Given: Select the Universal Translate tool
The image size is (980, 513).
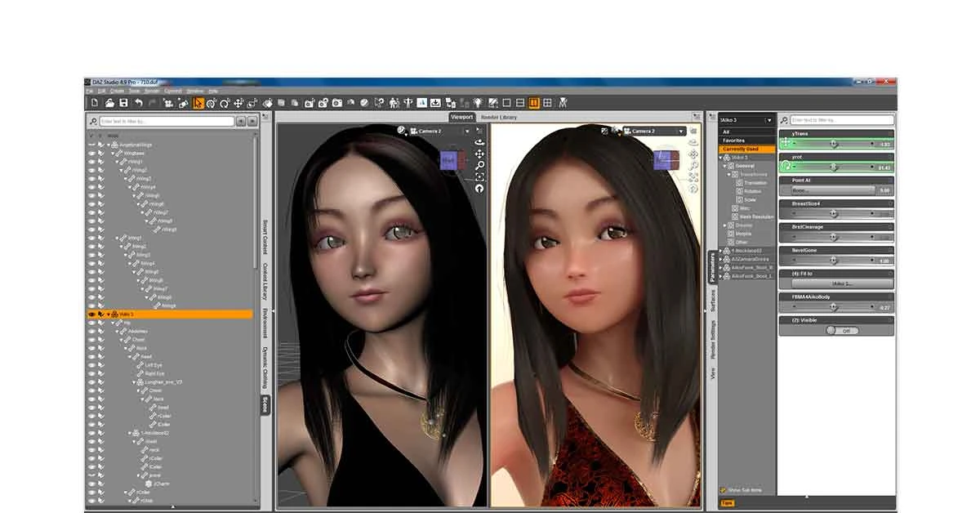Looking at the screenshot, I should tap(238, 103).
